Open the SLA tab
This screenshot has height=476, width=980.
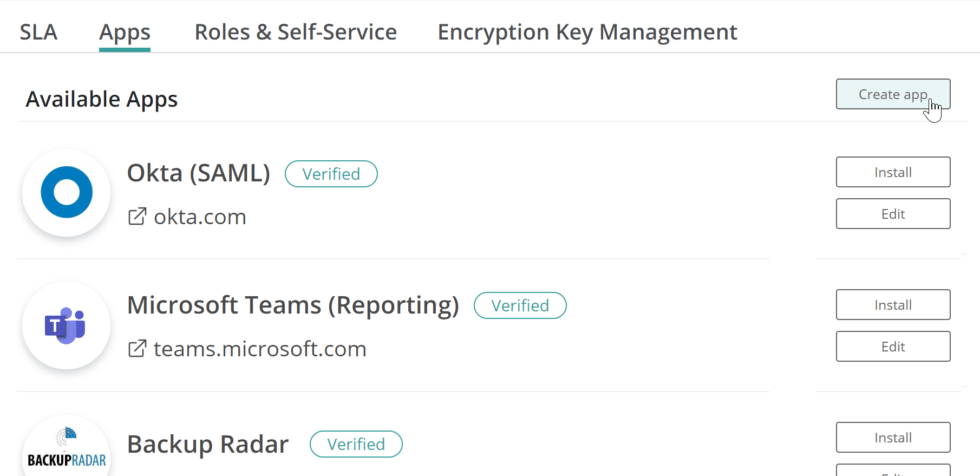[x=38, y=32]
